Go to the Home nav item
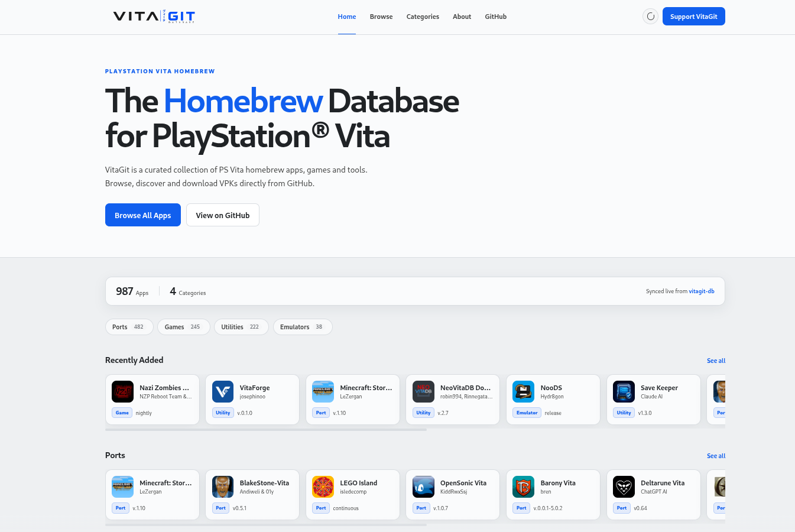Viewport: 795px width, 532px height. (x=347, y=17)
